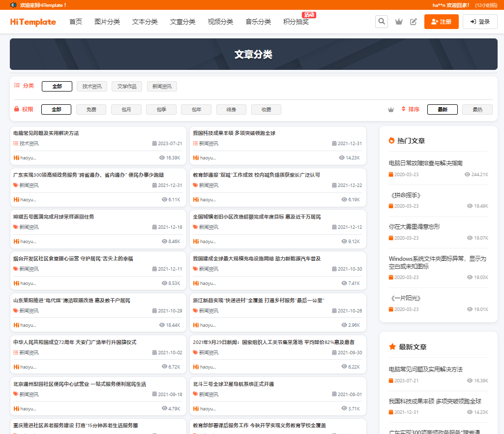Viewport: 504px width, 434px height.
Task: Select the 技术资讯 category filter
Action: [x=91, y=86]
